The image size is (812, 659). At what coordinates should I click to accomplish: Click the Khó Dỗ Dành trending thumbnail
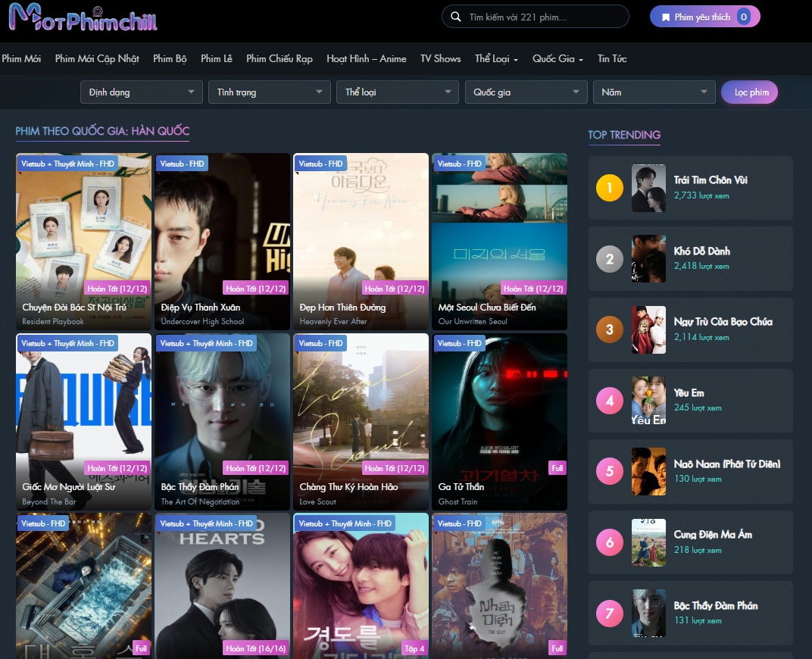[648, 258]
